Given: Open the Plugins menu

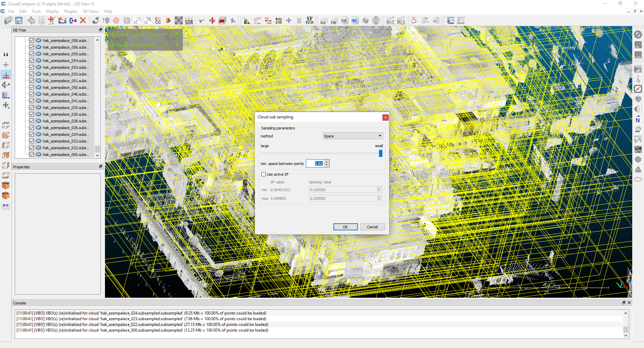Looking at the screenshot, I should coord(71,11).
